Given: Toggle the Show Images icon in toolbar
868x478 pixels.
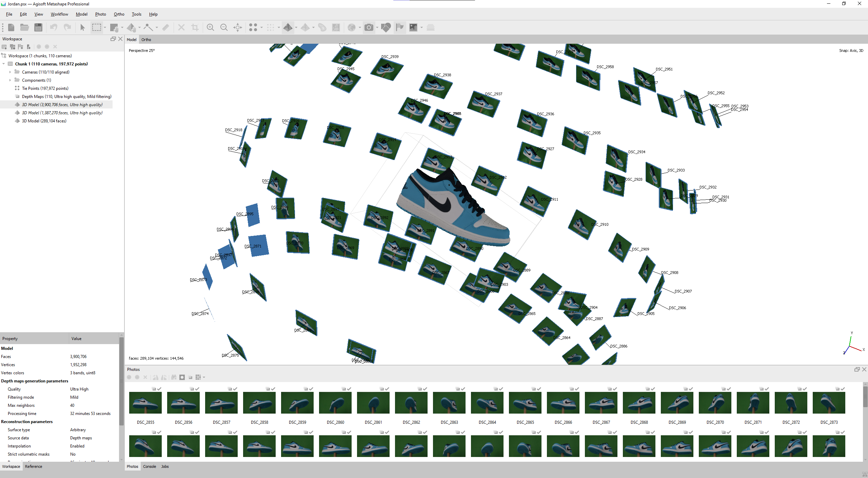Looking at the screenshot, I should point(413,27).
